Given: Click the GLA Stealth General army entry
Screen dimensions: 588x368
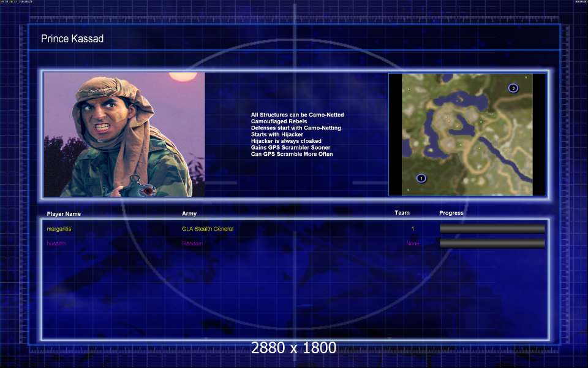Looking at the screenshot, I should (207, 229).
